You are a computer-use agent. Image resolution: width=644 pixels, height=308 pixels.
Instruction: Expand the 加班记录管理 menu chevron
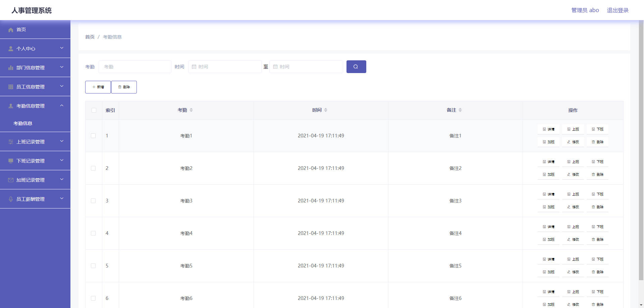[62, 180]
